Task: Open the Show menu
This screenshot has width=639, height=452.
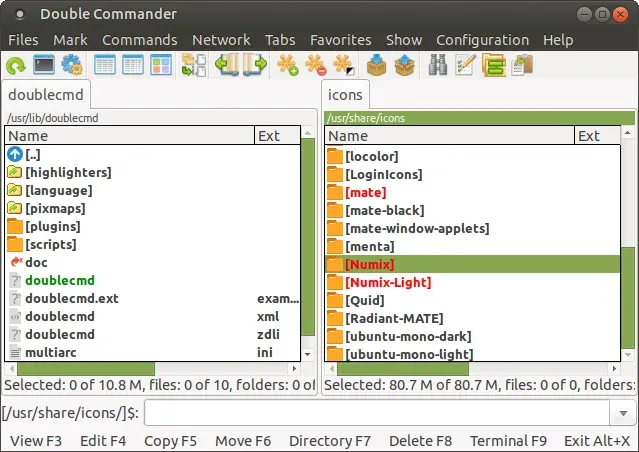Action: coord(404,40)
